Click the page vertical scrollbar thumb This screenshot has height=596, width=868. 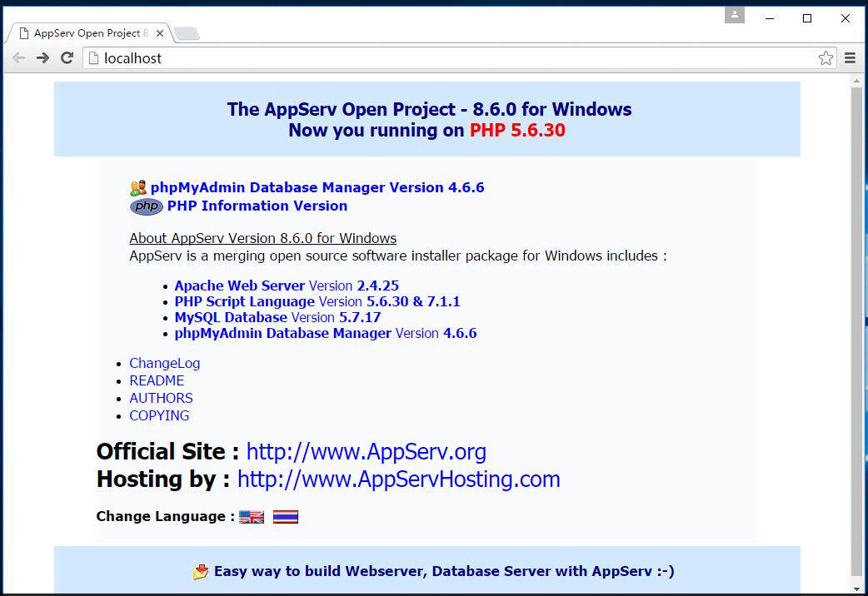856,331
